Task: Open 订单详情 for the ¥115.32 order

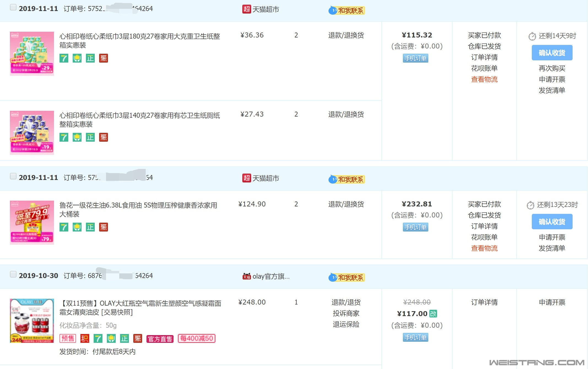Action: [x=484, y=57]
